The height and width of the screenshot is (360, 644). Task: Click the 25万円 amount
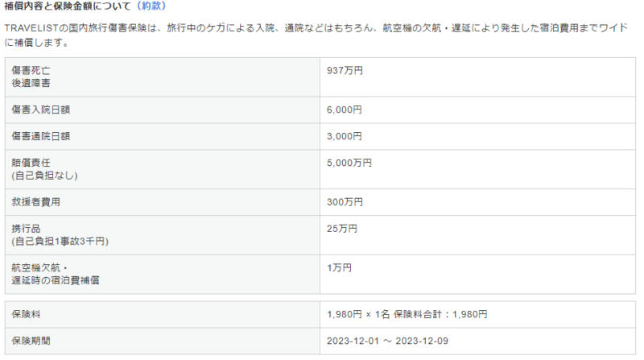pos(341,229)
